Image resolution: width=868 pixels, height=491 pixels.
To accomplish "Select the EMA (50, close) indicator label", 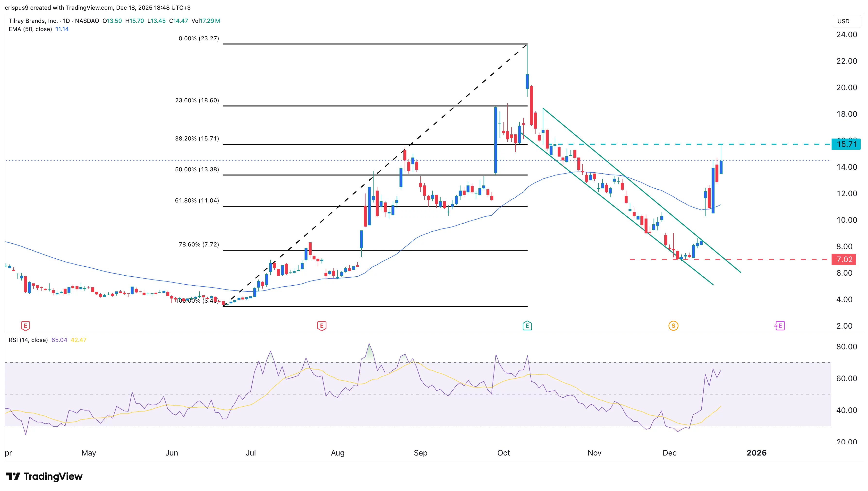I will coord(30,29).
